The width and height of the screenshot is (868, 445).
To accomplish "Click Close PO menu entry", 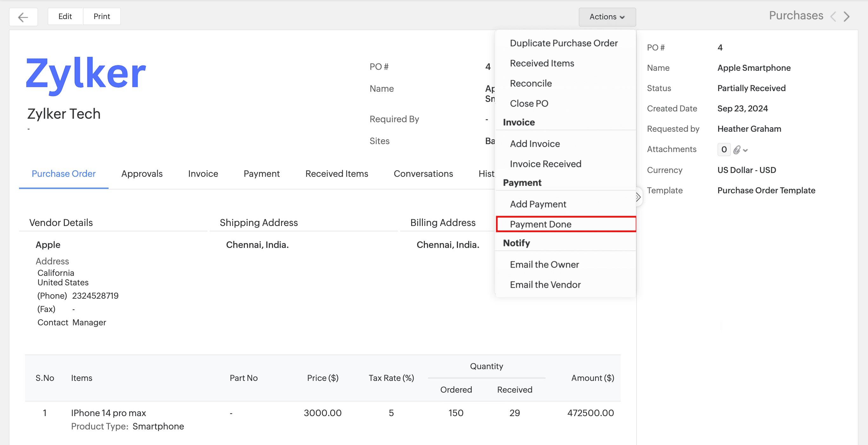I will [x=529, y=103].
